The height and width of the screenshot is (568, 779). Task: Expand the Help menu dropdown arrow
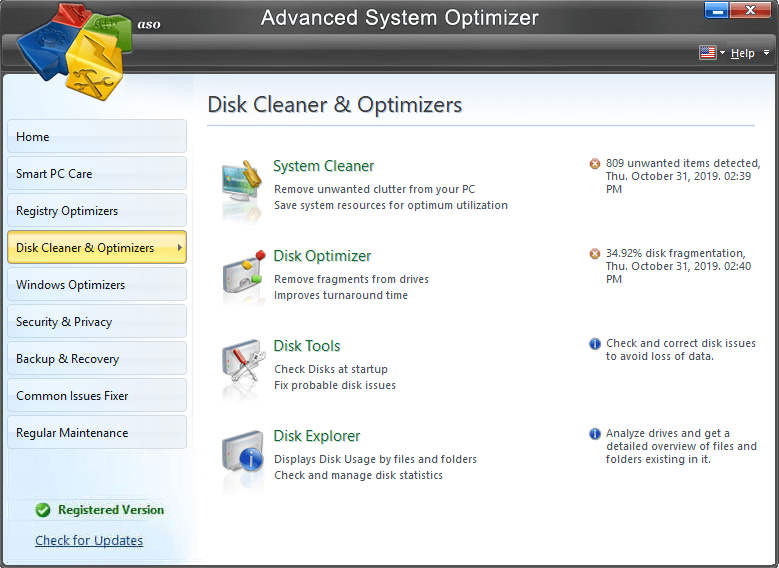[767, 53]
